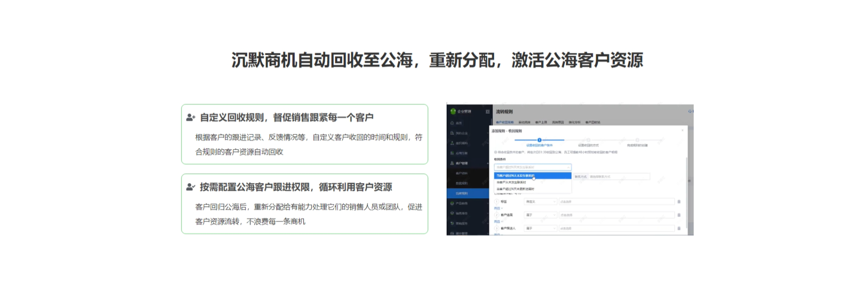Open the 自定义 dropdown in 标签 row
868x287 pixels.
[x=540, y=202]
